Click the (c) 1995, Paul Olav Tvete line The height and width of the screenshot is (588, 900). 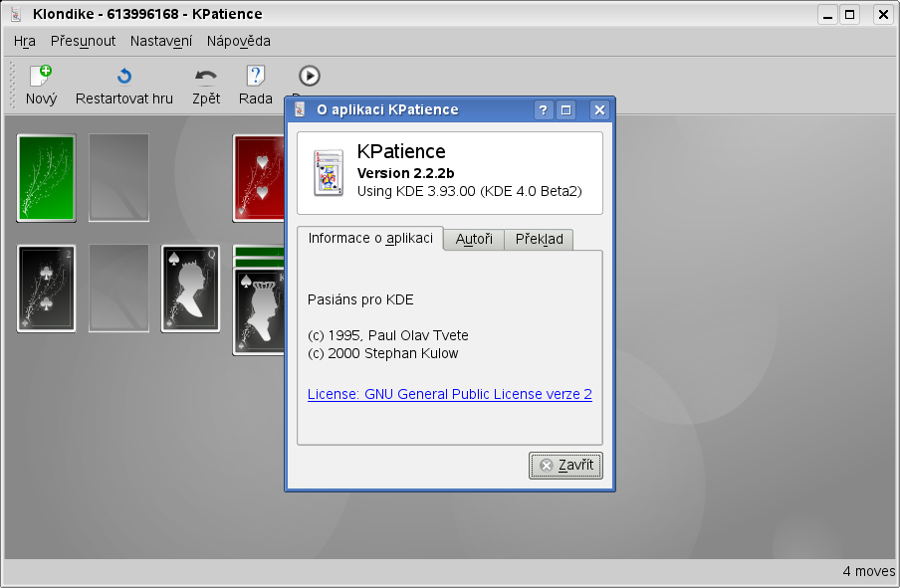coord(388,335)
